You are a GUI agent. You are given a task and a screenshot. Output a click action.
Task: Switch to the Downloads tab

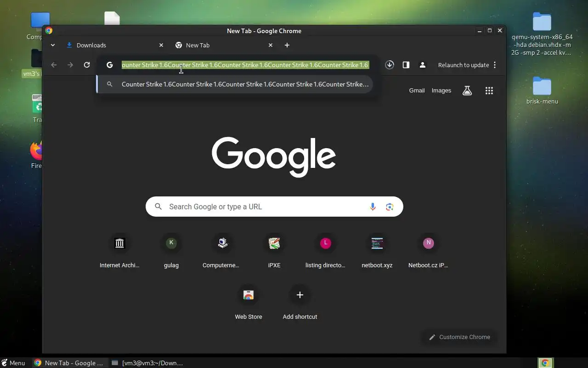(x=115, y=45)
